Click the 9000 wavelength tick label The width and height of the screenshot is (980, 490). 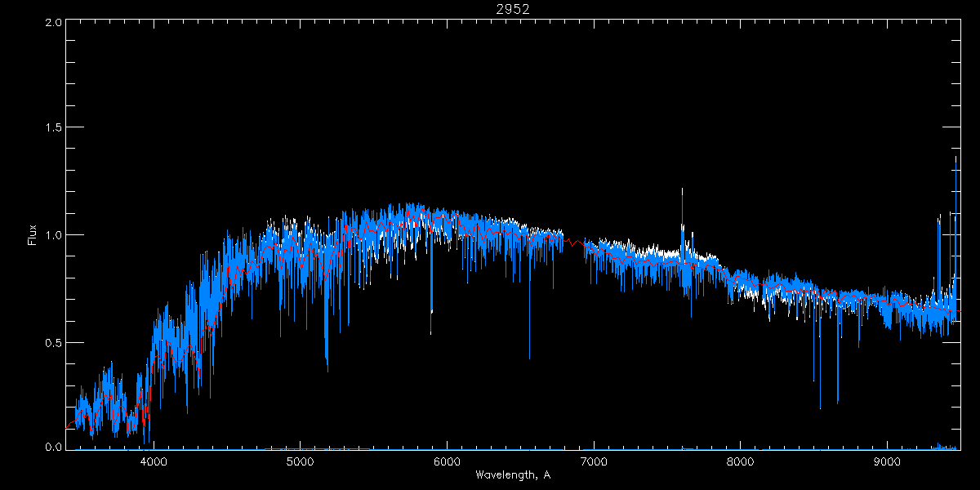click(888, 461)
